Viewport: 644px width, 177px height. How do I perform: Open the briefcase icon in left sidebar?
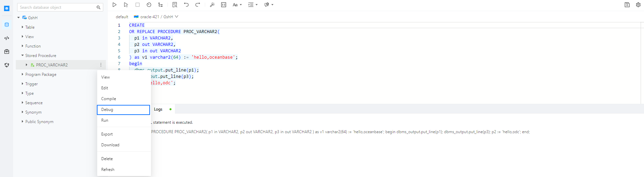7,52
